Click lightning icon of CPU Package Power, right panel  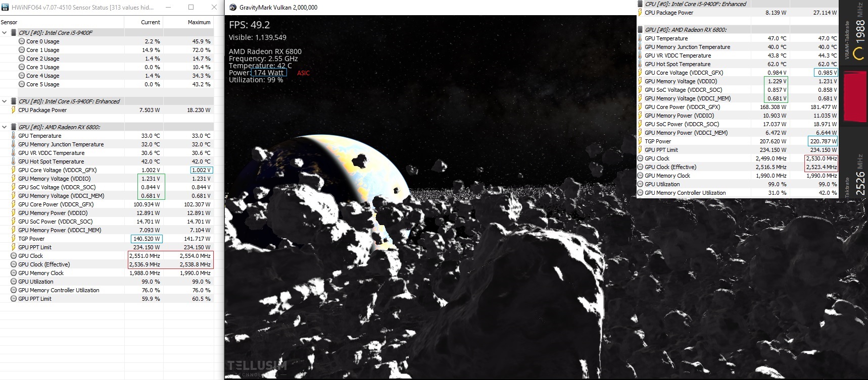coord(640,13)
